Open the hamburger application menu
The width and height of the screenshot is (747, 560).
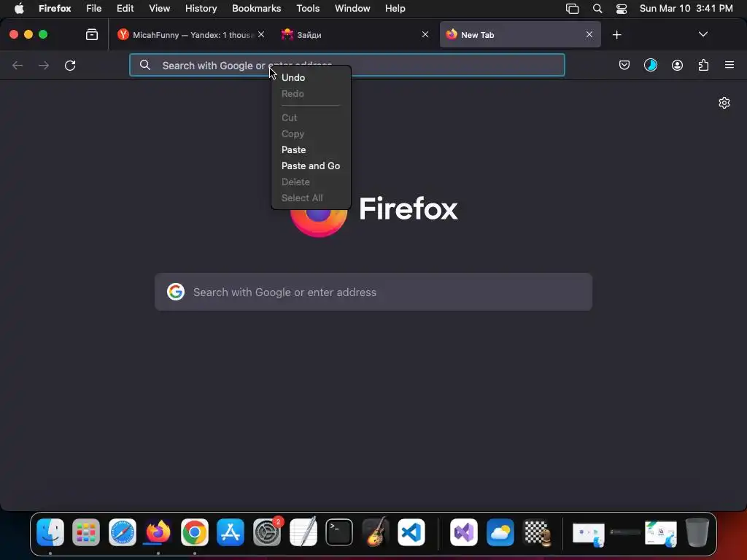coord(729,65)
